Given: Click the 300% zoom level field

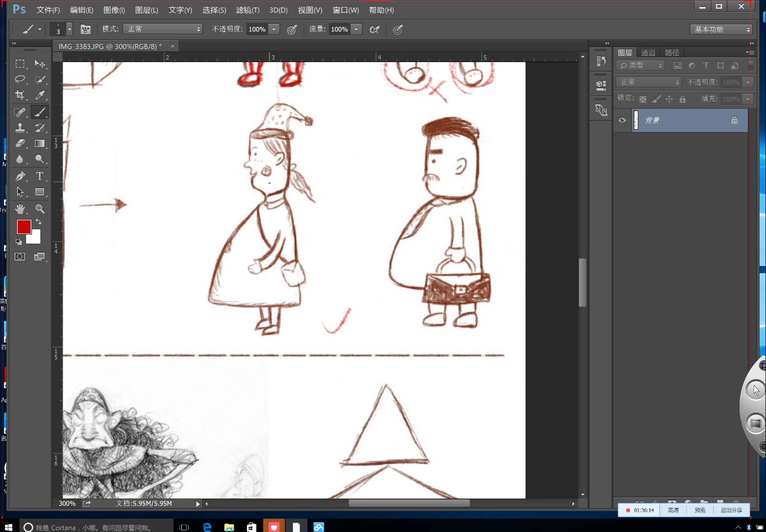Looking at the screenshot, I should [68, 503].
